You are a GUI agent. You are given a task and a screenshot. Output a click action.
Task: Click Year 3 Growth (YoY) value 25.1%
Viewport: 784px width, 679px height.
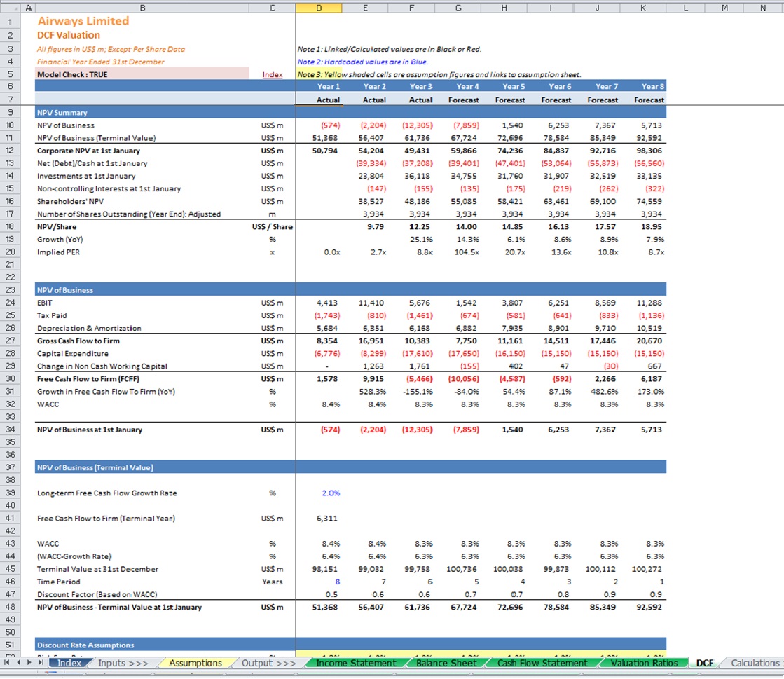click(x=411, y=239)
